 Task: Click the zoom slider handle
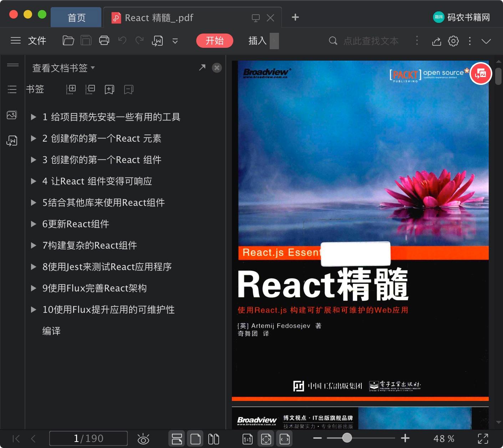point(347,438)
